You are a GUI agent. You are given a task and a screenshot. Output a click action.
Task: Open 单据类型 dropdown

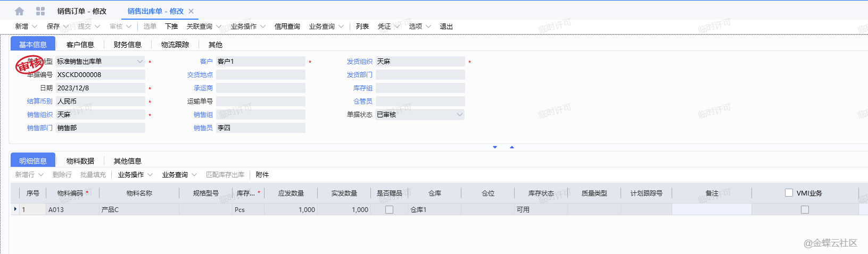click(140, 62)
